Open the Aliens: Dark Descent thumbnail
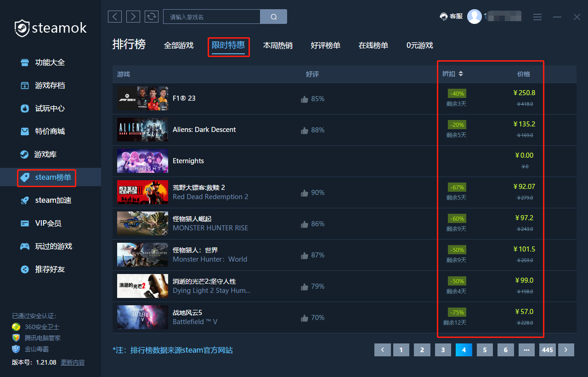Viewport: 588px width, 377px height. pos(142,130)
